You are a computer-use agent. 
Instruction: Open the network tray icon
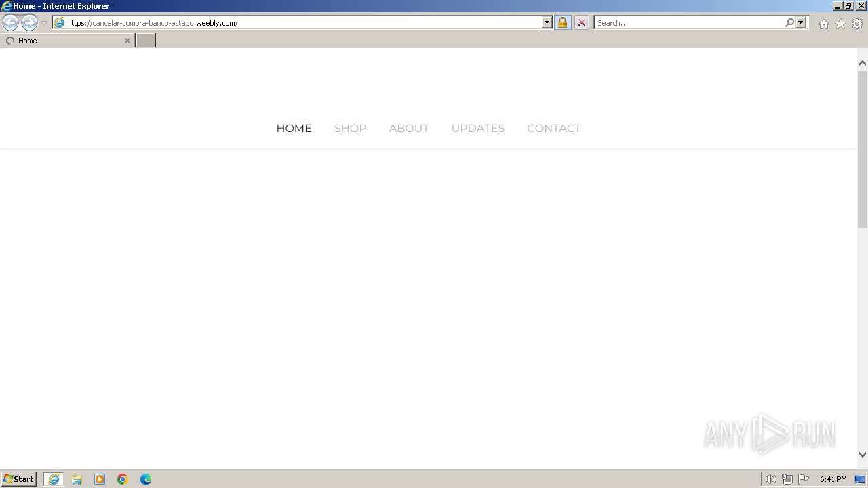787,479
